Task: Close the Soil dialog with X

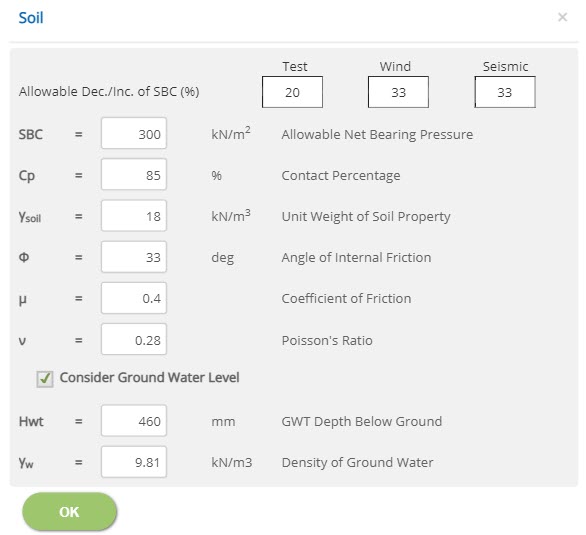Action: coord(562,17)
